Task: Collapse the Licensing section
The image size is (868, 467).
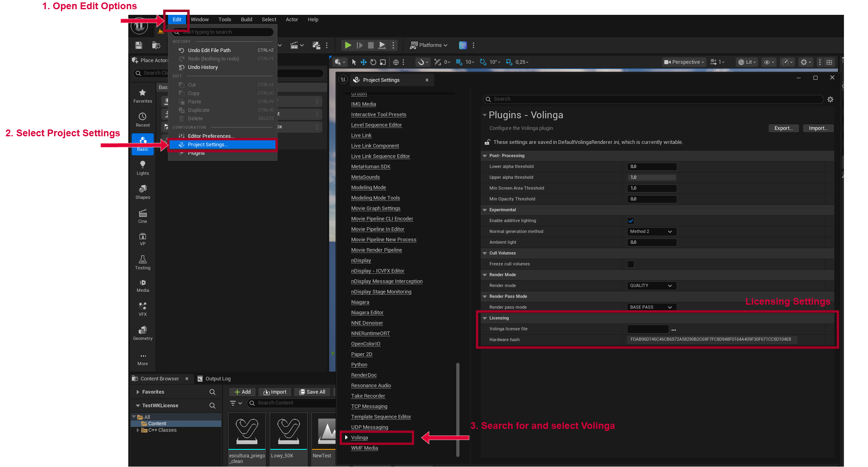Action: [485, 318]
